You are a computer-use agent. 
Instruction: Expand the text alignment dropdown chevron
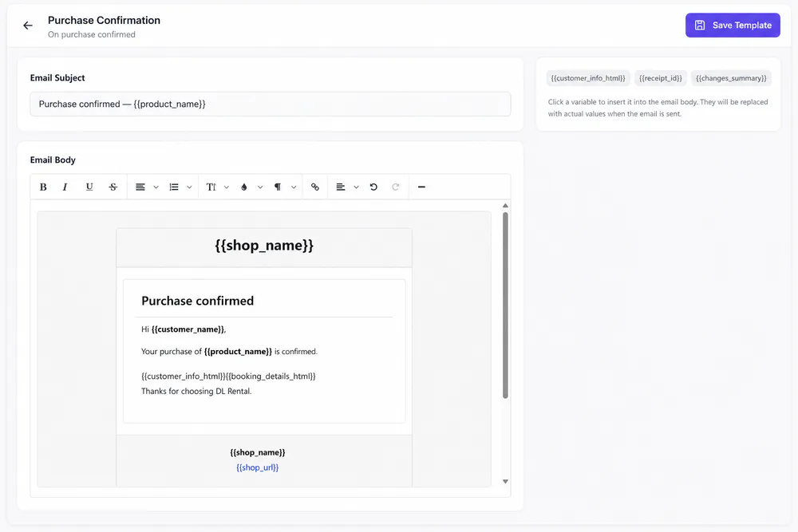click(x=356, y=187)
